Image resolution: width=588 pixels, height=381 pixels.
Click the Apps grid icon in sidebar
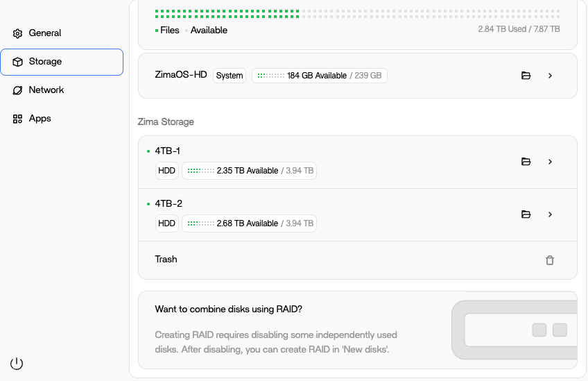18,119
